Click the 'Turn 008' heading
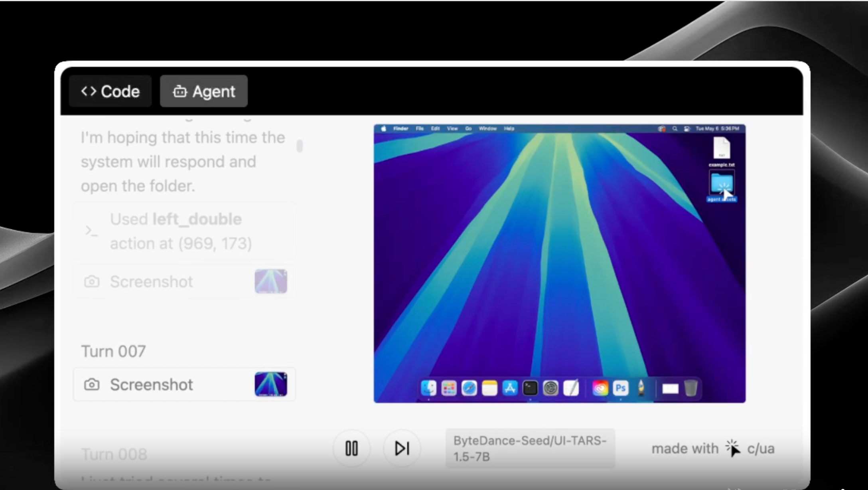The height and width of the screenshot is (490, 868). point(114,454)
